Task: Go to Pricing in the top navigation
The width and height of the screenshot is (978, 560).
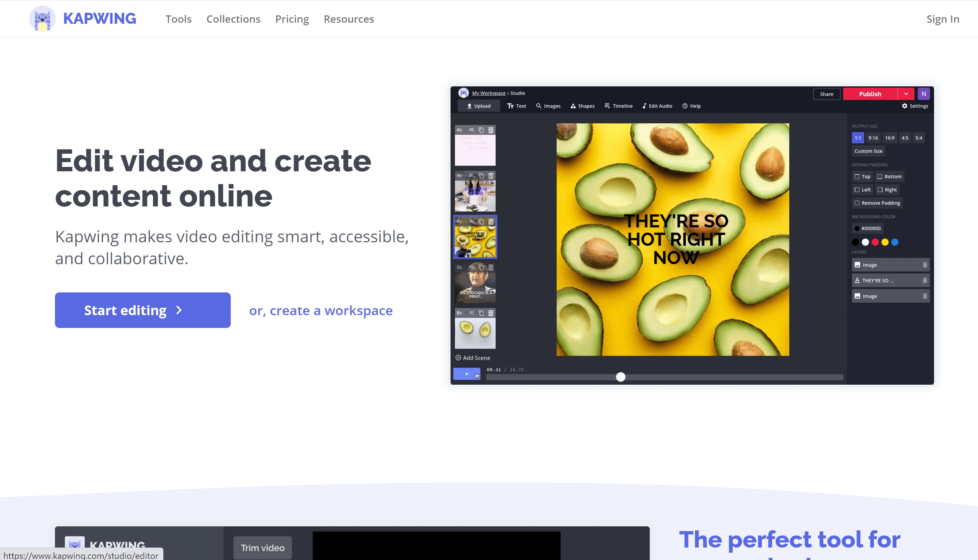Action: (292, 19)
